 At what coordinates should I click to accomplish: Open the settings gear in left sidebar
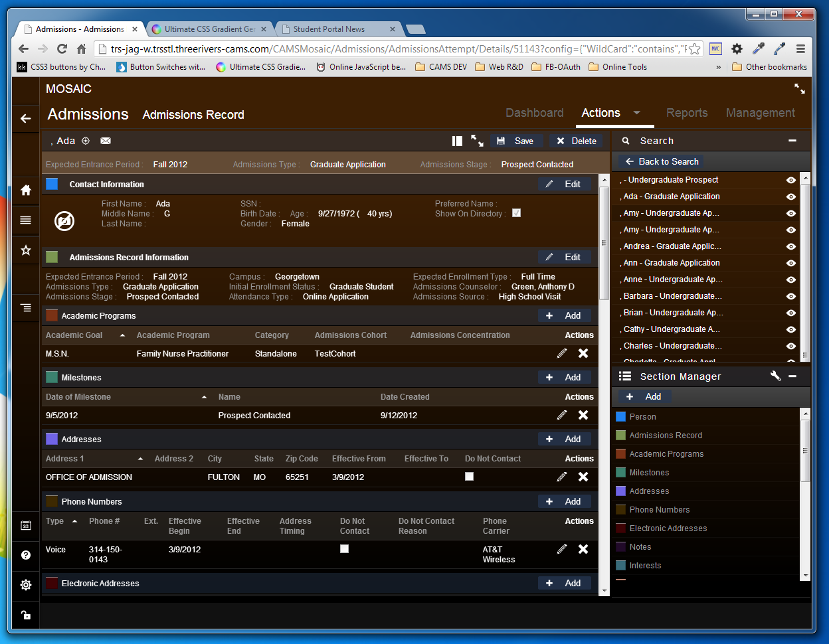pyautogui.click(x=26, y=585)
